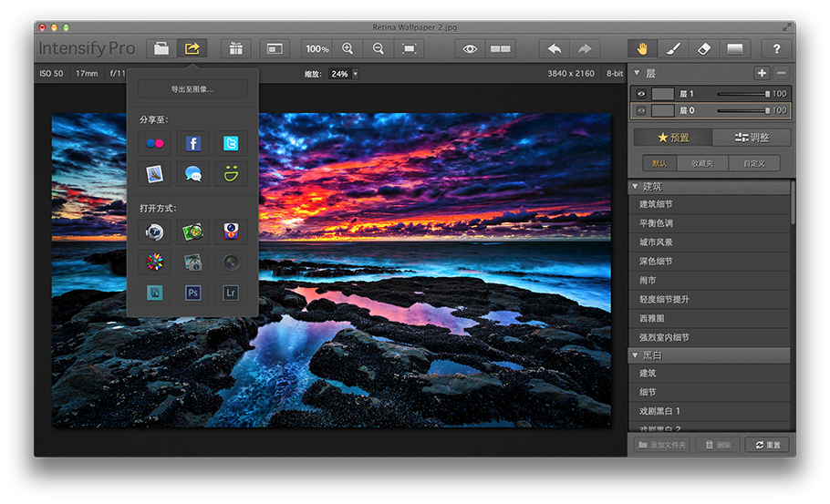Click the zoom in magnifier
The image size is (830, 504).
tap(348, 48)
